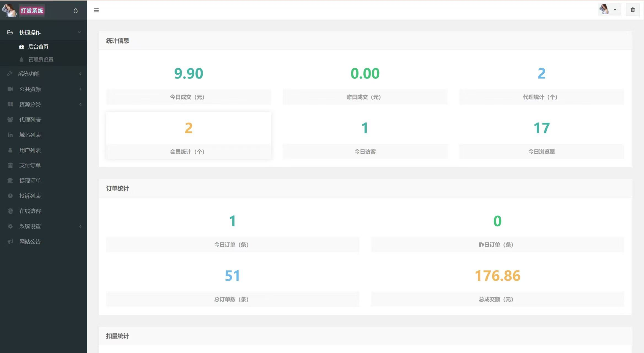Expand the 公共资源 sidebar menu
Viewport: 644px width, 353px height.
[x=30, y=89]
